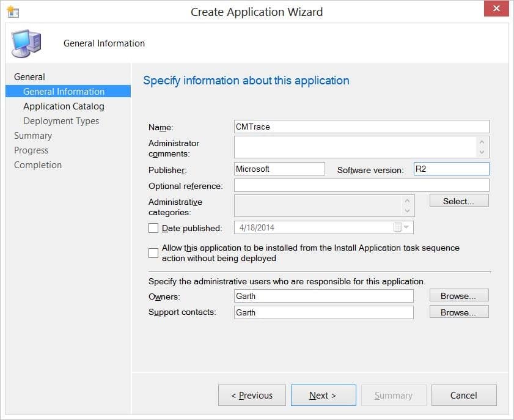Click the Name field containing CMTrace
Screen dimensions: 514x420
point(361,127)
